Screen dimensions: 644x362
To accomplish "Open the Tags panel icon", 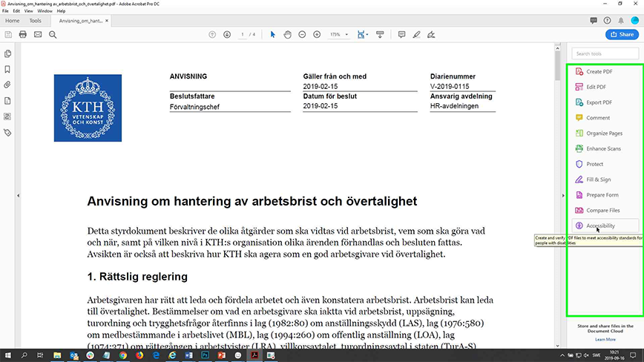I will click(7, 133).
